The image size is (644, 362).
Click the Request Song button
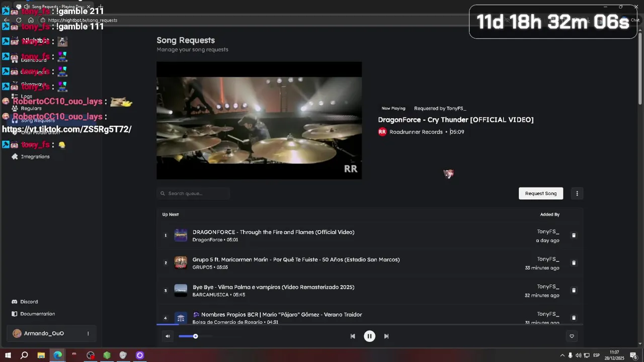point(541,193)
